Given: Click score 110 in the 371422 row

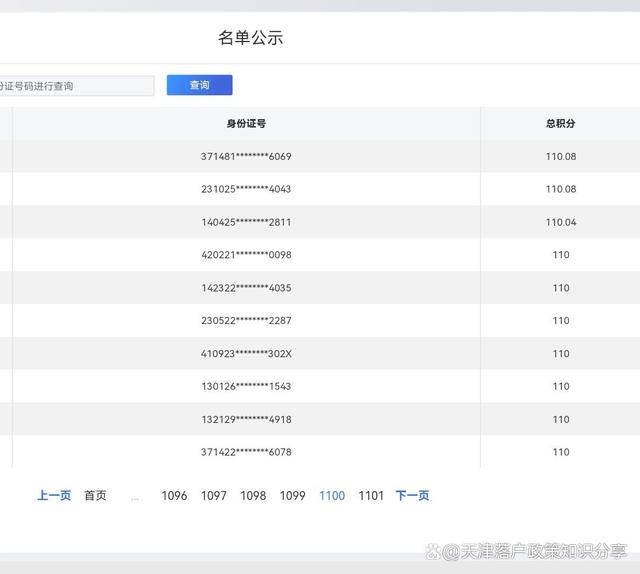Looking at the screenshot, I should pos(561,452).
